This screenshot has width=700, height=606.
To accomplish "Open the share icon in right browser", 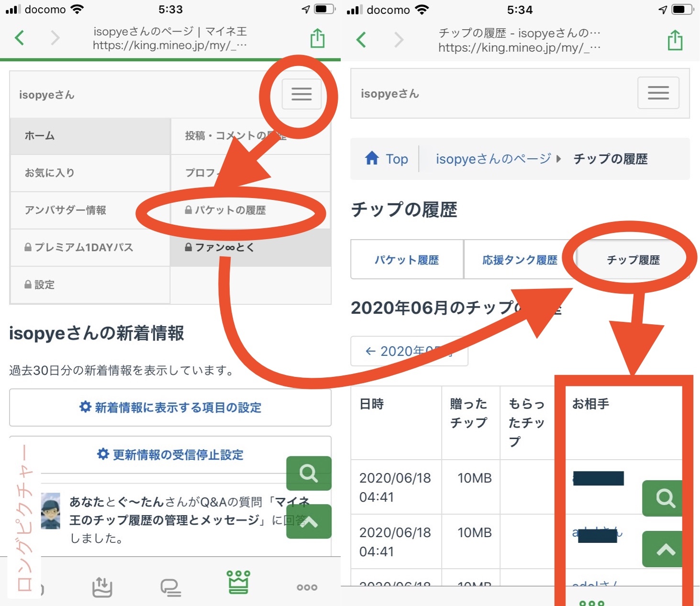I will (675, 40).
